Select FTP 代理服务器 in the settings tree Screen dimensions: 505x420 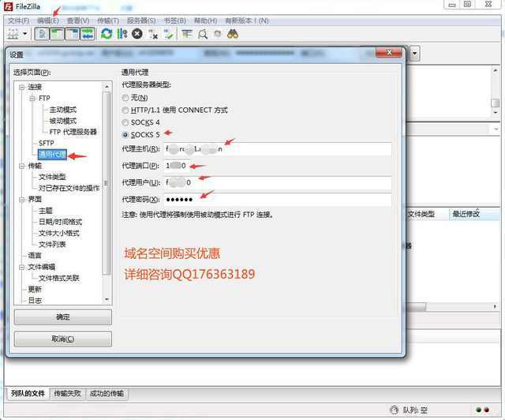[73, 132]
